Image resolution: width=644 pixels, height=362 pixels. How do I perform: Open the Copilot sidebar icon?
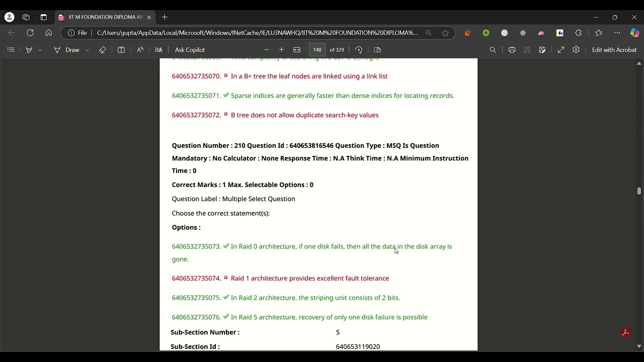pyautogui.click(x=634, y=33)
